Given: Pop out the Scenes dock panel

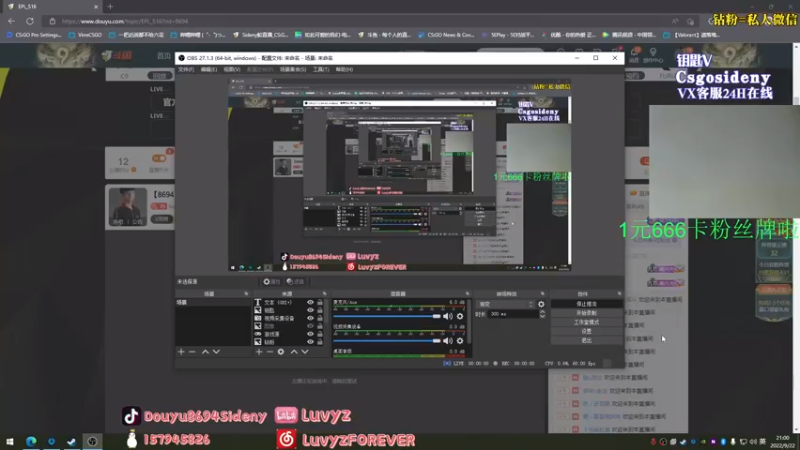Looking at the screenshot, I should click(246, 294).
